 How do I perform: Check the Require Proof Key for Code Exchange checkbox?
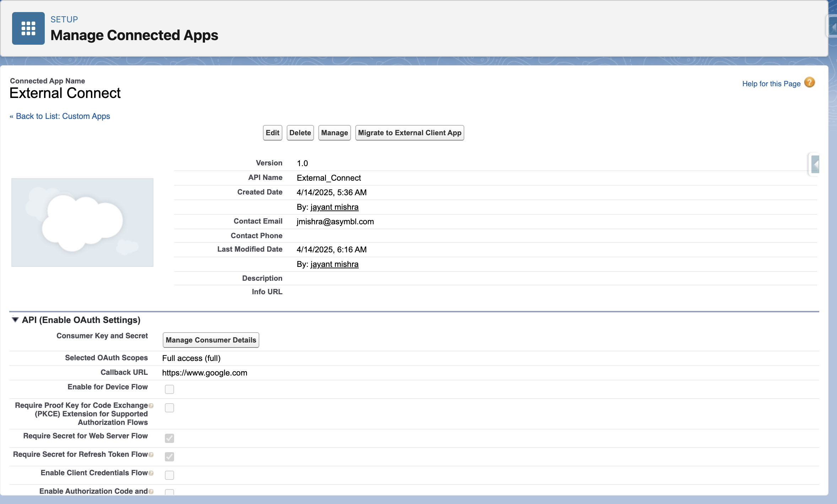click(169, 407)
